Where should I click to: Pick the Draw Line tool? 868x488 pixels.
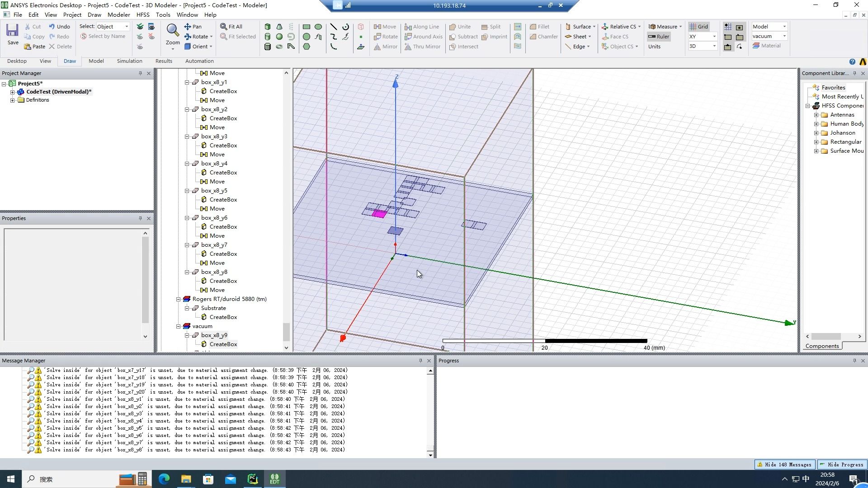[x=334, y=27]
